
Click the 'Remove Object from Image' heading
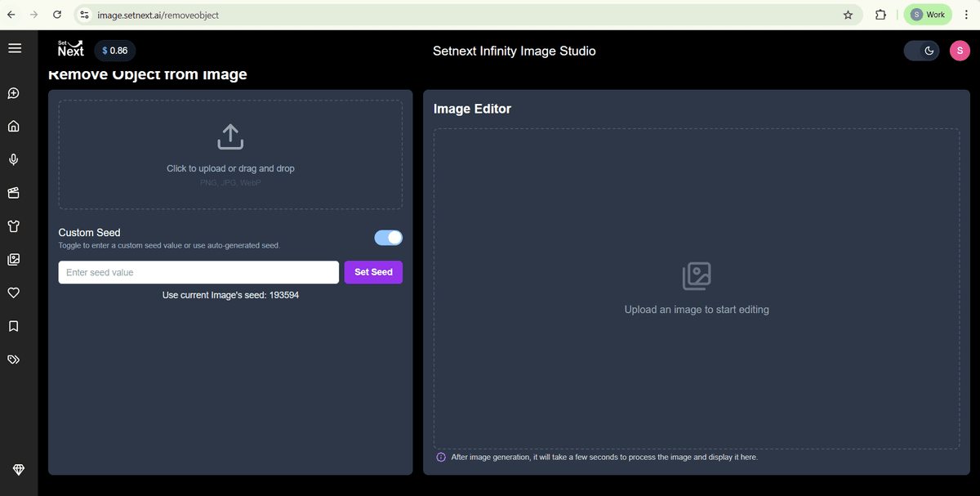[x=148, y=74]
